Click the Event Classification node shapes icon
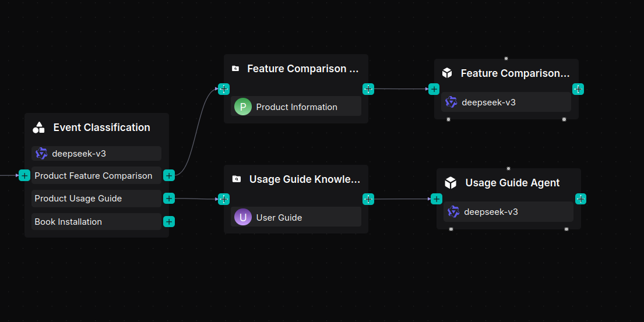The width and height of the screenshot is (644, 322). (x=39, y=128)
